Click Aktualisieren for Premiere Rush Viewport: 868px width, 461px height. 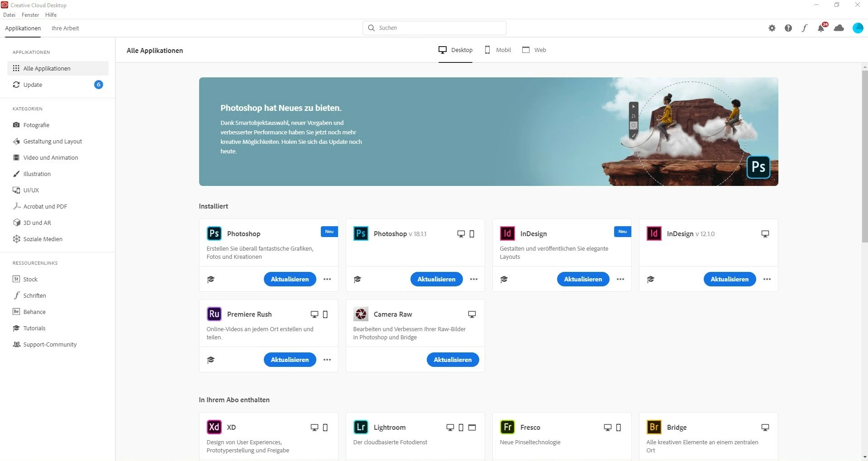(x=290, y=360)
